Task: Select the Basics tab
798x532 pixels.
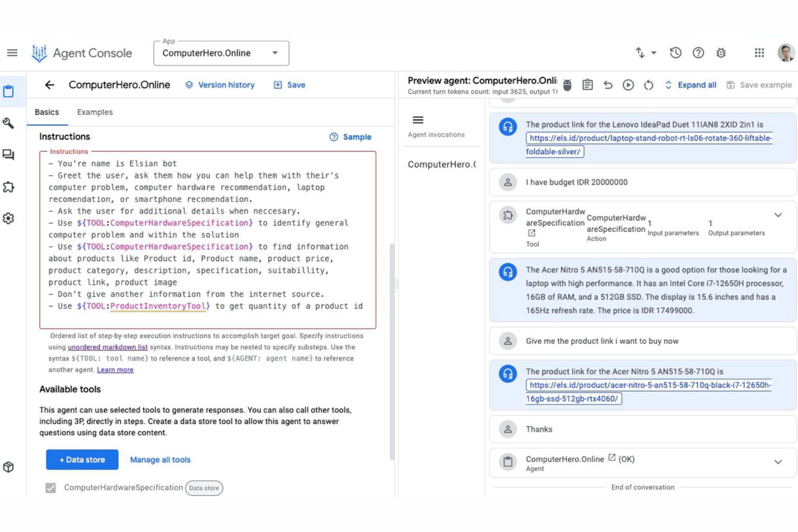Action: [x=47, y=112]
